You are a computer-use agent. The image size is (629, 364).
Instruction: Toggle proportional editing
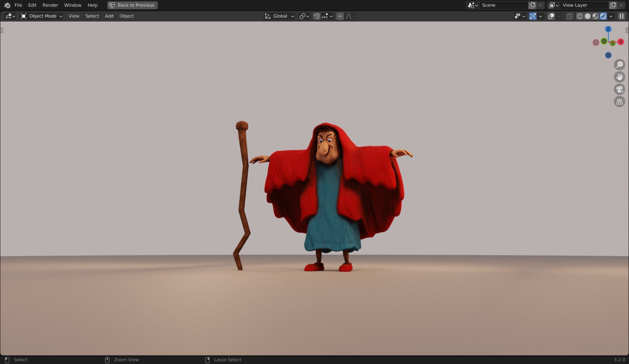[340, 16]
